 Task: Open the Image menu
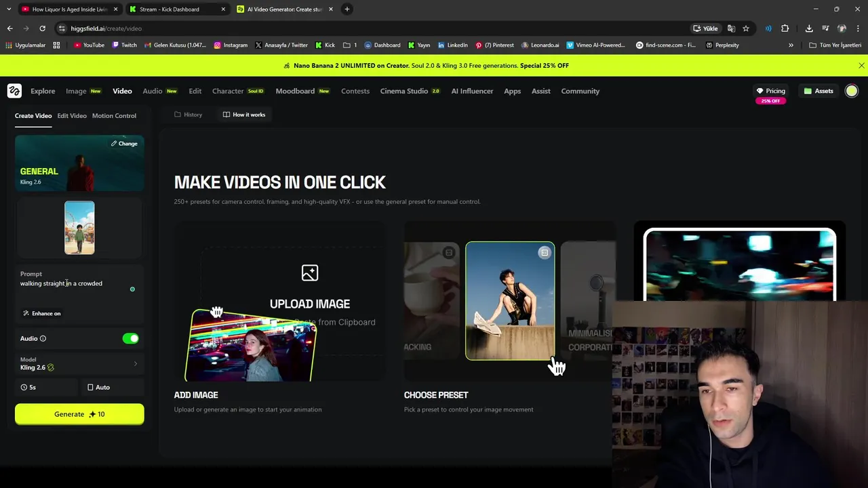(x=83, y=91)
